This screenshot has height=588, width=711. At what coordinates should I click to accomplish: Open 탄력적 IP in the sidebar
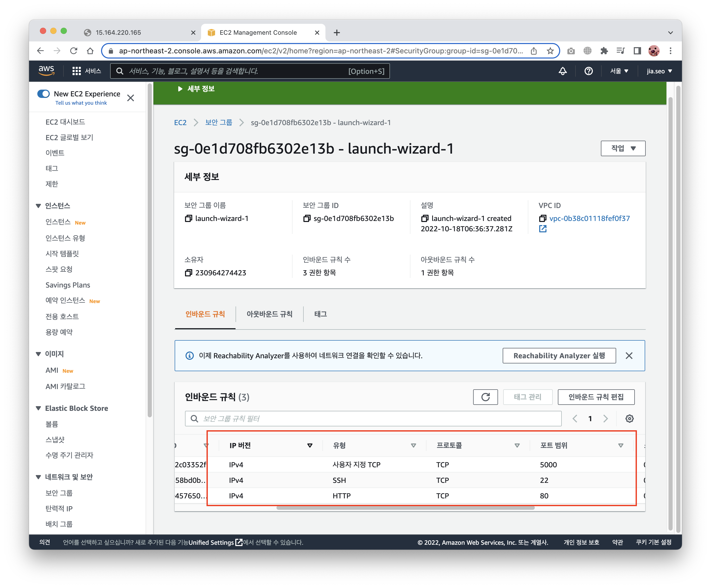coord(59,508)
